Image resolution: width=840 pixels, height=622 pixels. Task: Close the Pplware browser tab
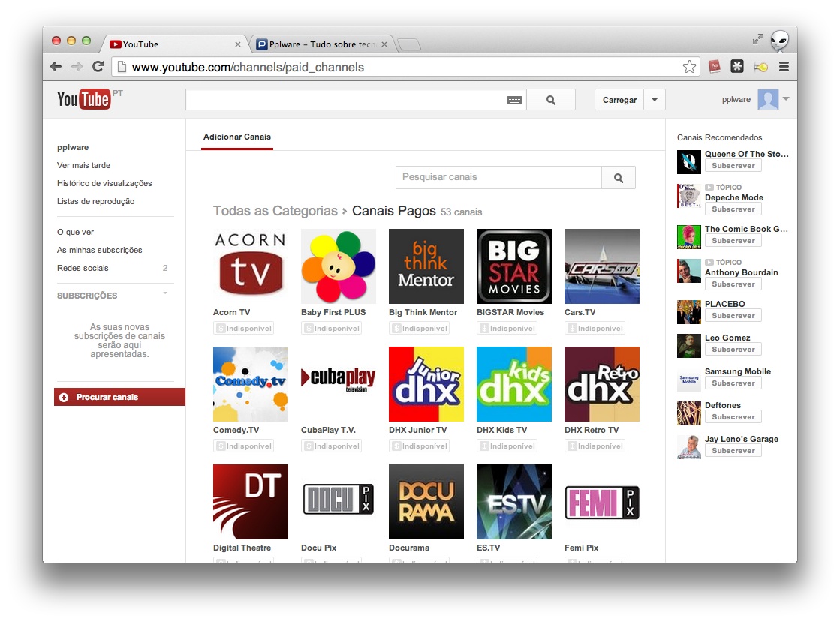coord(384,44)
